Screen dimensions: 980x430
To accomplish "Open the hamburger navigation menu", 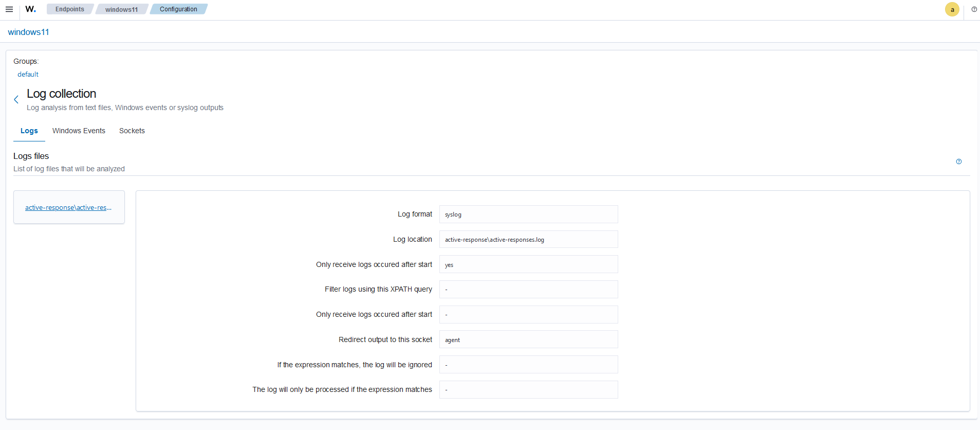I will pyautogui.click(x=9, y=9).
